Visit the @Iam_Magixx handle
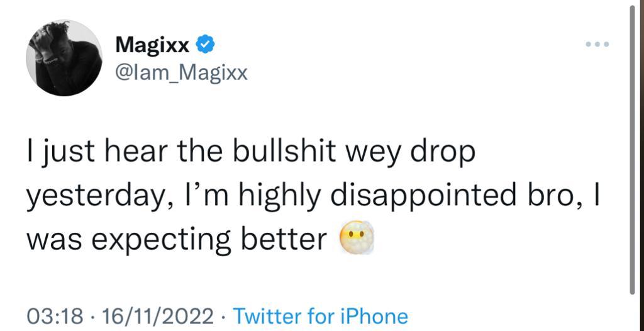Screen dimensions: 644x331 pos(182,73)
